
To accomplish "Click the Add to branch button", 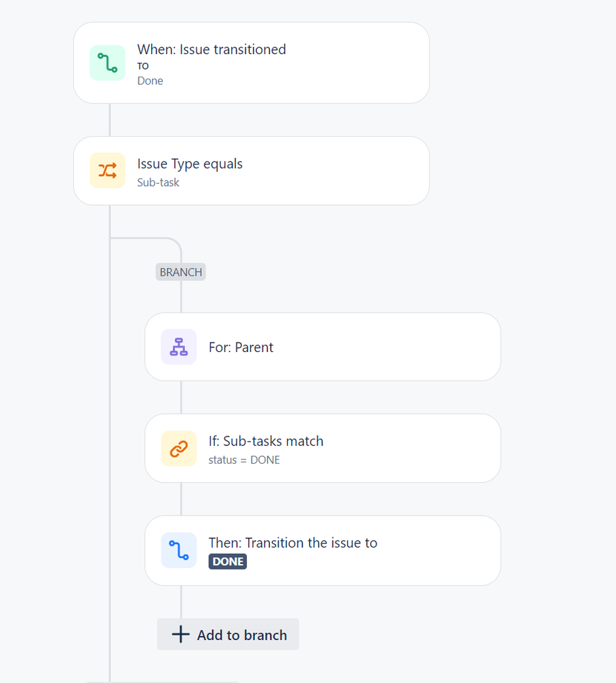I will coord(228,634).
